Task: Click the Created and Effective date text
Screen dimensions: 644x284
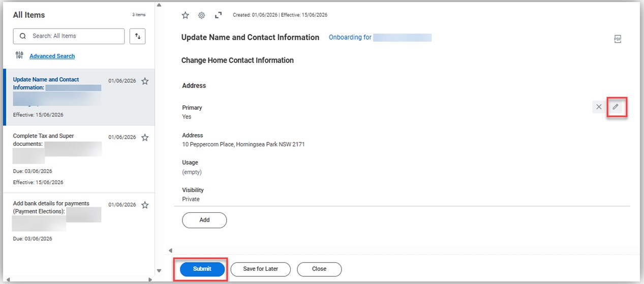Action: tap(280, 15)
